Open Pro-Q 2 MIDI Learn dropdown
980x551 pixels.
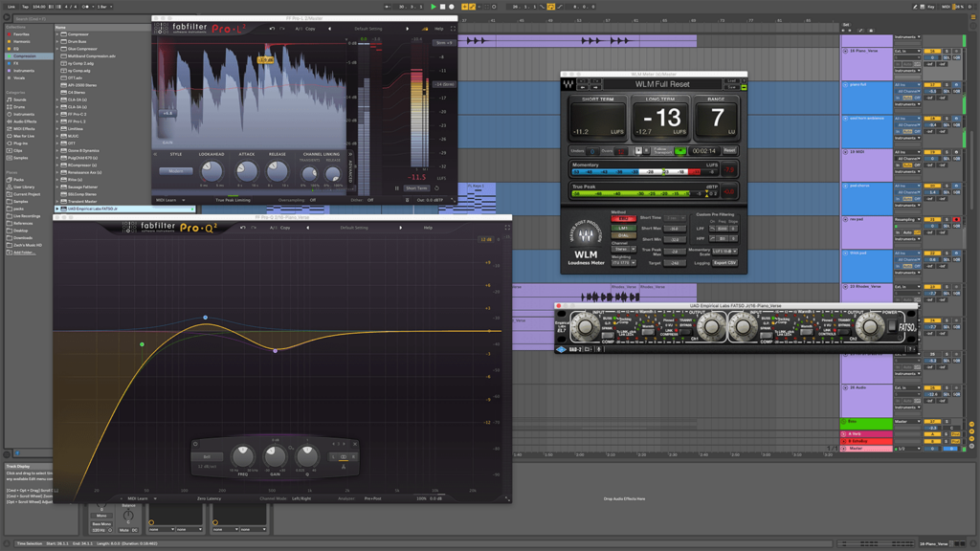(x=142, y=498)
